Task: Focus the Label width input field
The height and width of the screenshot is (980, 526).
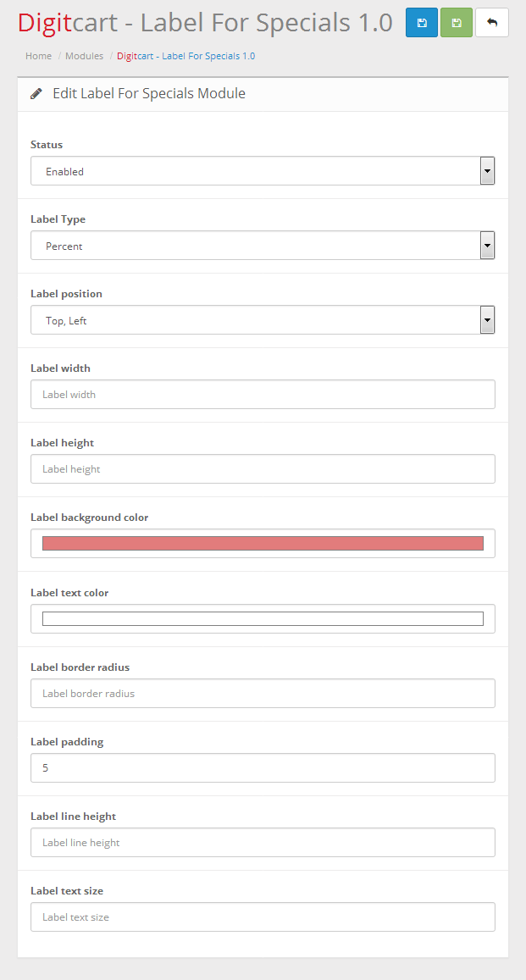Action: pyautogui.click(x=263, y=395)
